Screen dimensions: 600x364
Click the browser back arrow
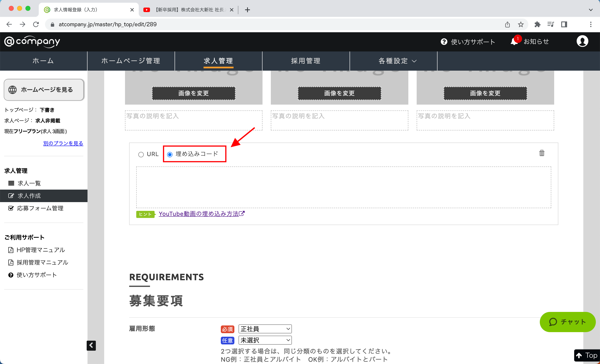9,24
